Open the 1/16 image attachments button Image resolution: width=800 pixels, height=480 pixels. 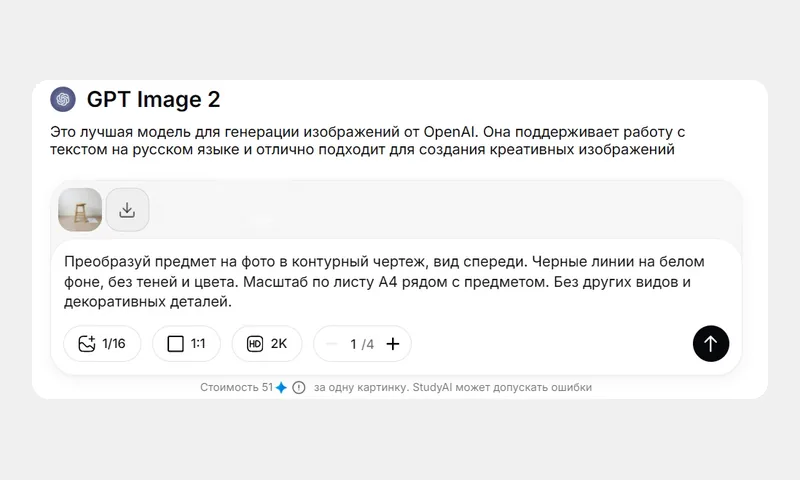pyautogui.click(x=102, y=344)
